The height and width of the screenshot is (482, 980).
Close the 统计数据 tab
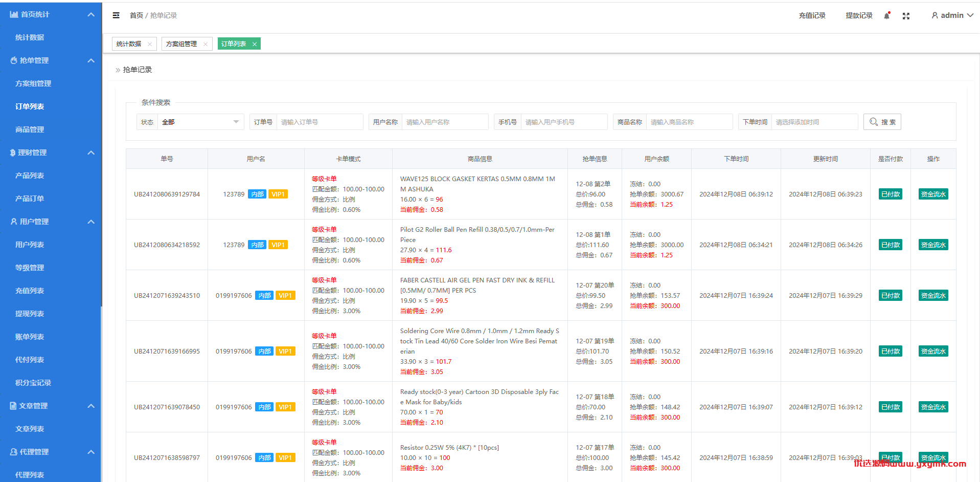click(x=149, y=44)
